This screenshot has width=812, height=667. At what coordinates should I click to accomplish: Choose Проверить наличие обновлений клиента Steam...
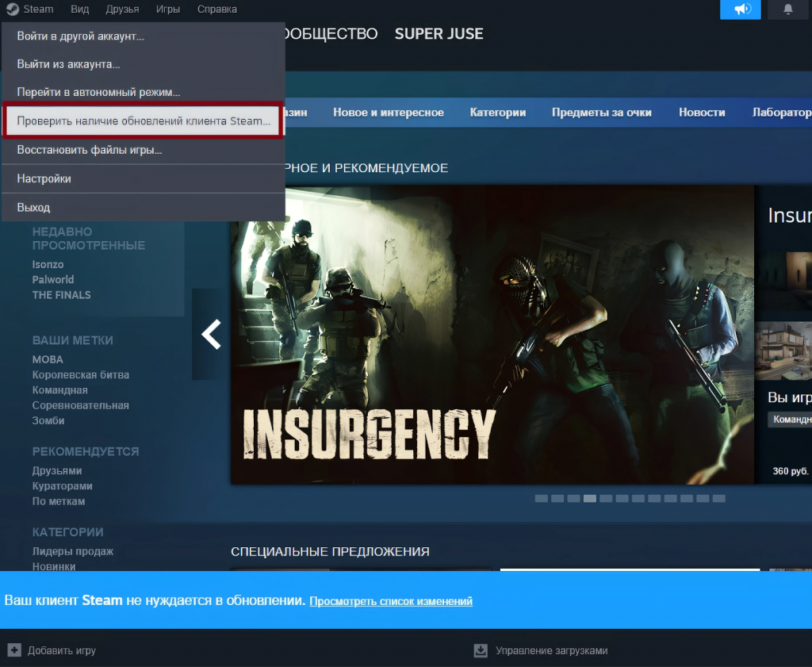tap(144, 121)
